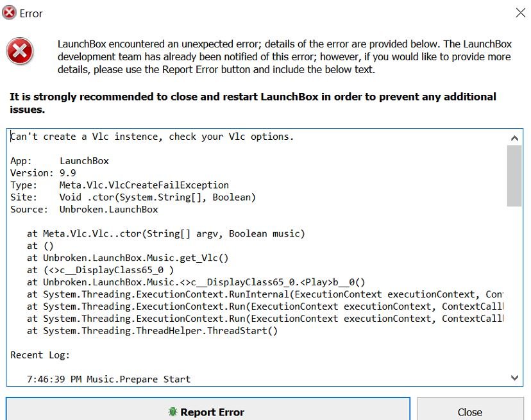Click the red error icon in title bar

point(9,13)
